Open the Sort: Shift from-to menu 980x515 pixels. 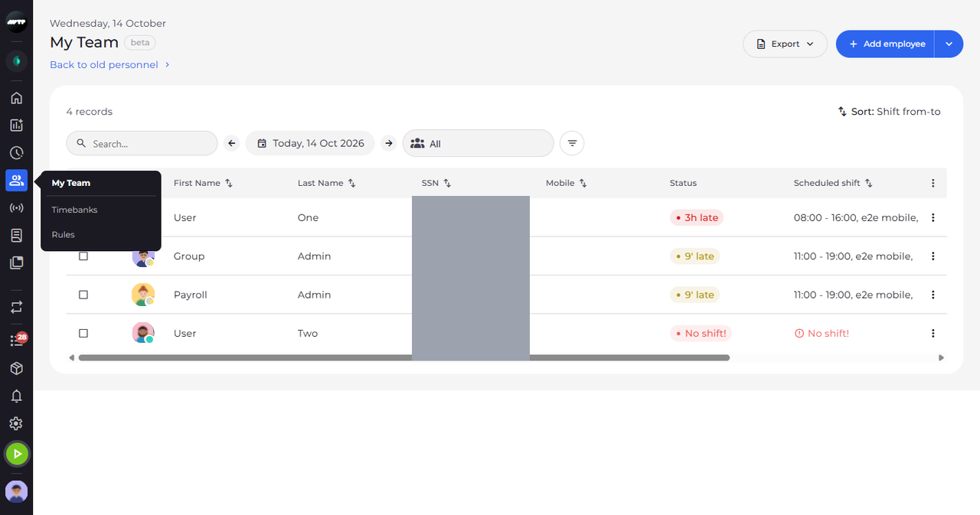[x=889, y=112]
